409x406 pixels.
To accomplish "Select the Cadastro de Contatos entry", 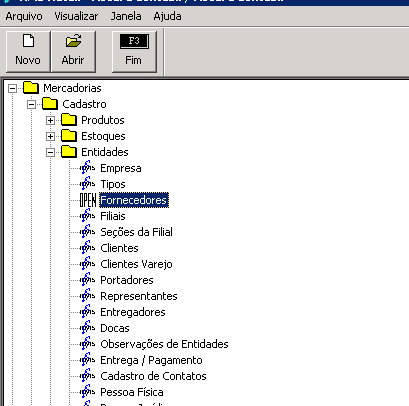I will [x=153, y=376].
